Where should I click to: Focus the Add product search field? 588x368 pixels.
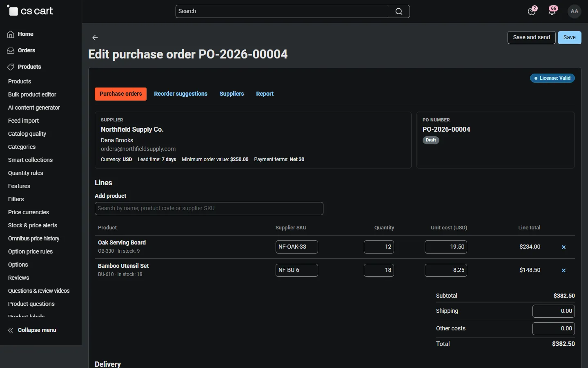(x=209, y=209)
